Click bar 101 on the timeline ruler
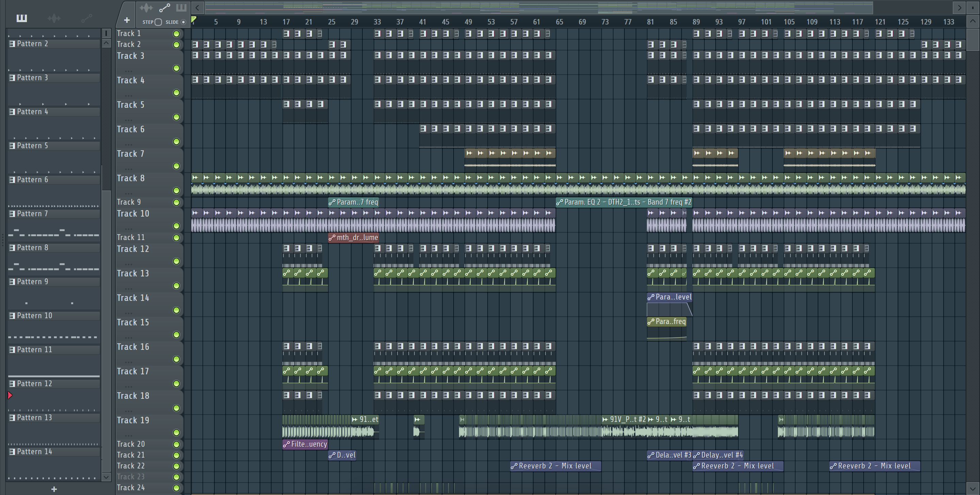Screen dimensions: 980x495 [x=766, y=22]
